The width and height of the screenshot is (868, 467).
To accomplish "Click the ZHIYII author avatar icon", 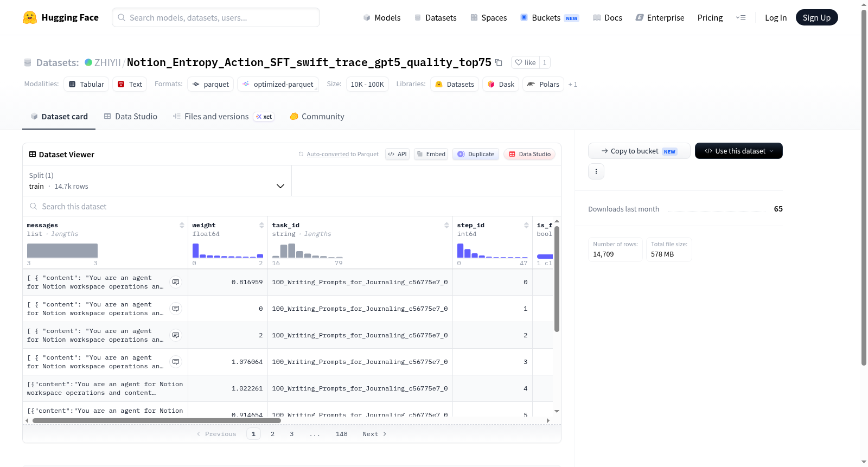I will pos(88,62).
